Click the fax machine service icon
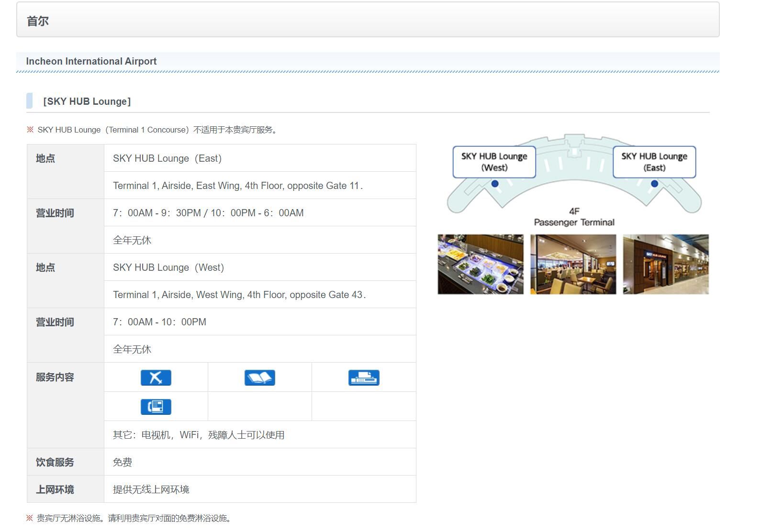Screen dimensions: 761x532 [364, 377]
